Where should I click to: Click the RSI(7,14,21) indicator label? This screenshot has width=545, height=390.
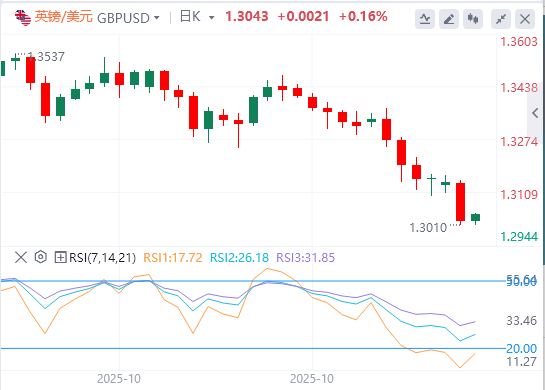(103, 258)
